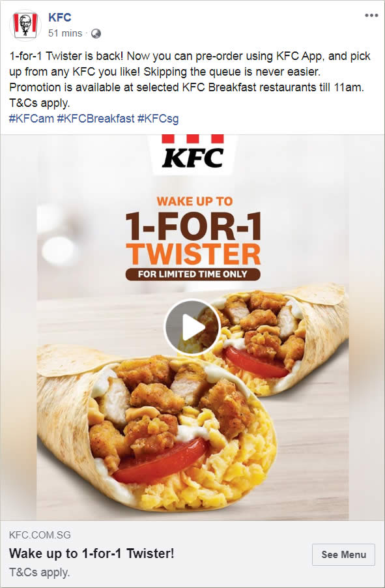This screenshot has width=385, height=588.
Task: Click the See Menu button
Action: tap(343, 555)
